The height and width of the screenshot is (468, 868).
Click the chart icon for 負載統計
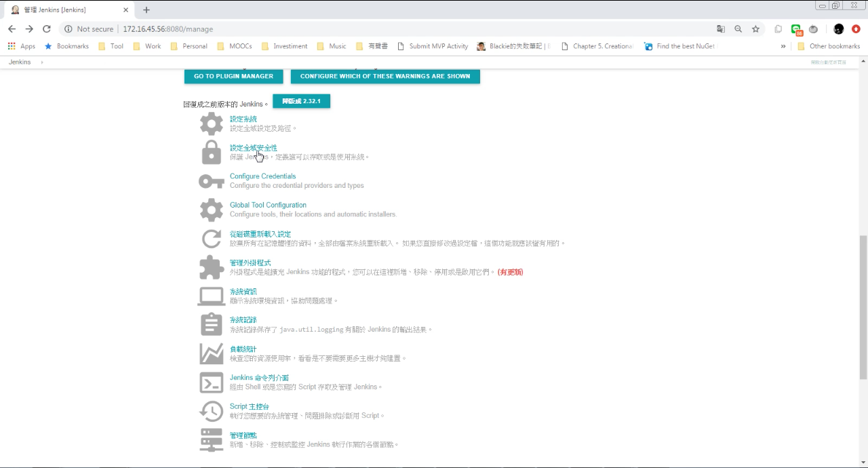[x=212, y=353]
